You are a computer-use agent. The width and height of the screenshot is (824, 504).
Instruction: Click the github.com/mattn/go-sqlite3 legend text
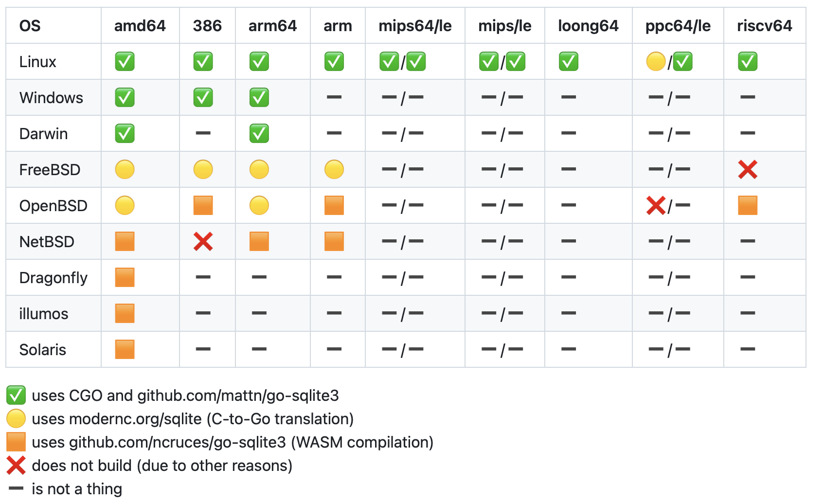tap(238, 396)
